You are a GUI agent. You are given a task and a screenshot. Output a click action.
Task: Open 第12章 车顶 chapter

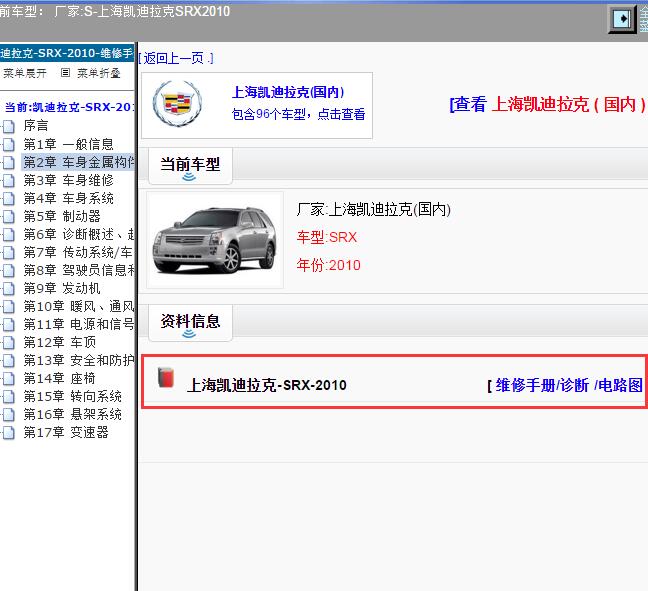click(60, 342)
